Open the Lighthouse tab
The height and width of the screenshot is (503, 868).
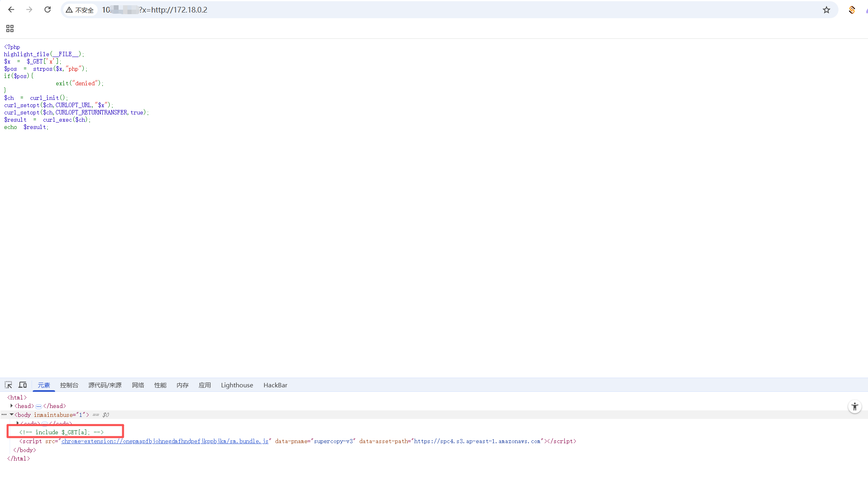237,385
